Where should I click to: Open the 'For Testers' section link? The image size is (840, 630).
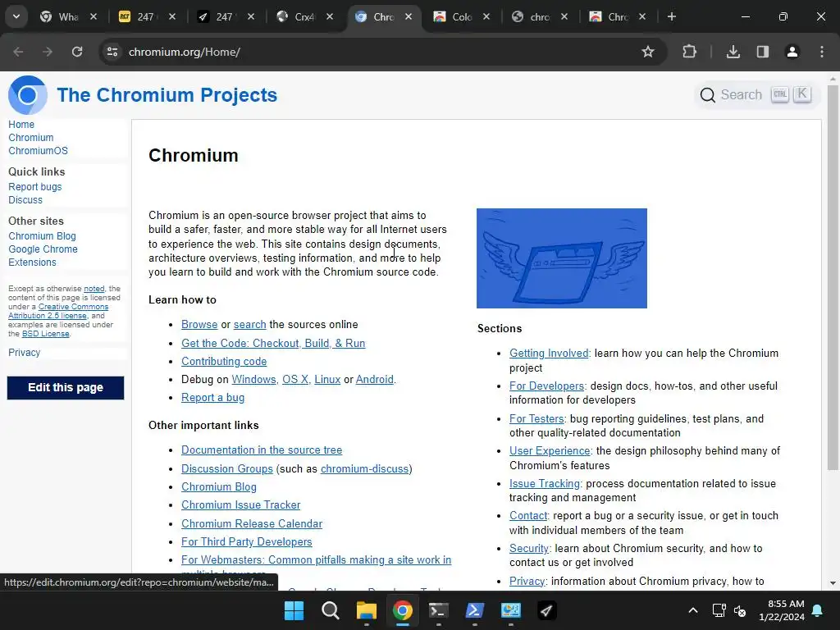click(536, 419)
